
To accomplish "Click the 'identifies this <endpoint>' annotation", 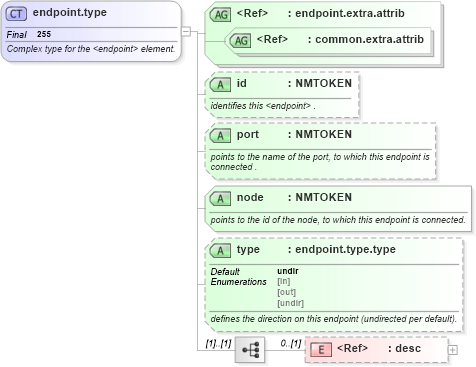I will click(263, 106).
